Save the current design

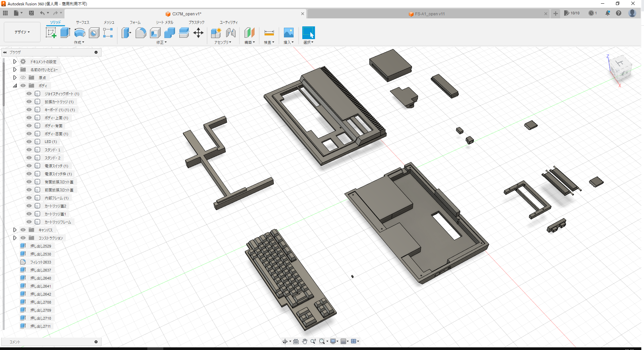32,13
